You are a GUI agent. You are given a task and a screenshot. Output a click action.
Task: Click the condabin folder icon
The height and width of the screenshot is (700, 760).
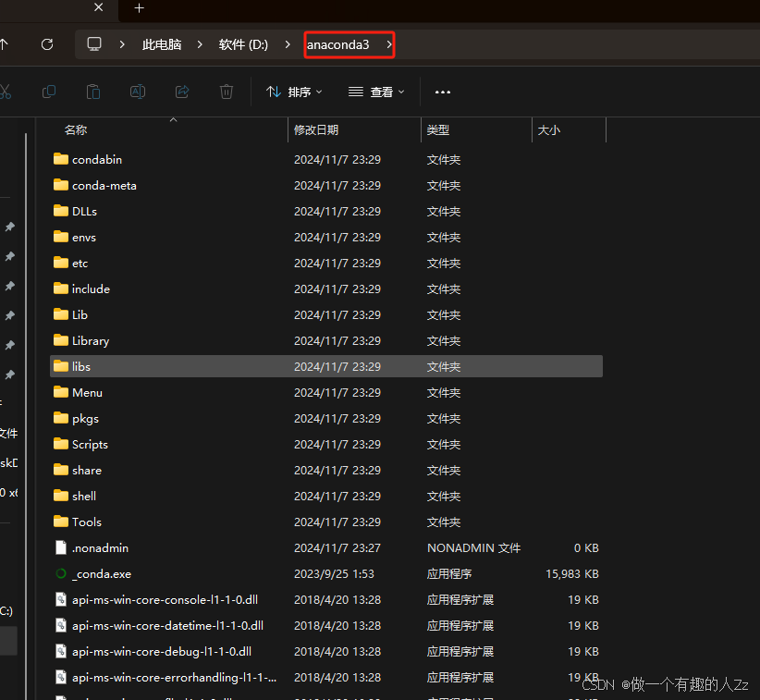click(x=61, y=159)
